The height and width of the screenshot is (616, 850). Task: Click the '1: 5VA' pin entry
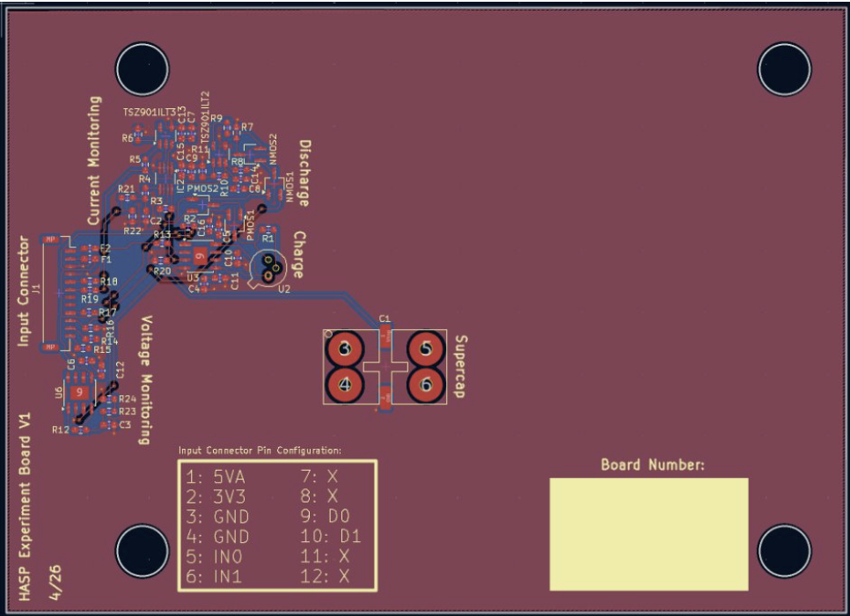pos(216,477)
